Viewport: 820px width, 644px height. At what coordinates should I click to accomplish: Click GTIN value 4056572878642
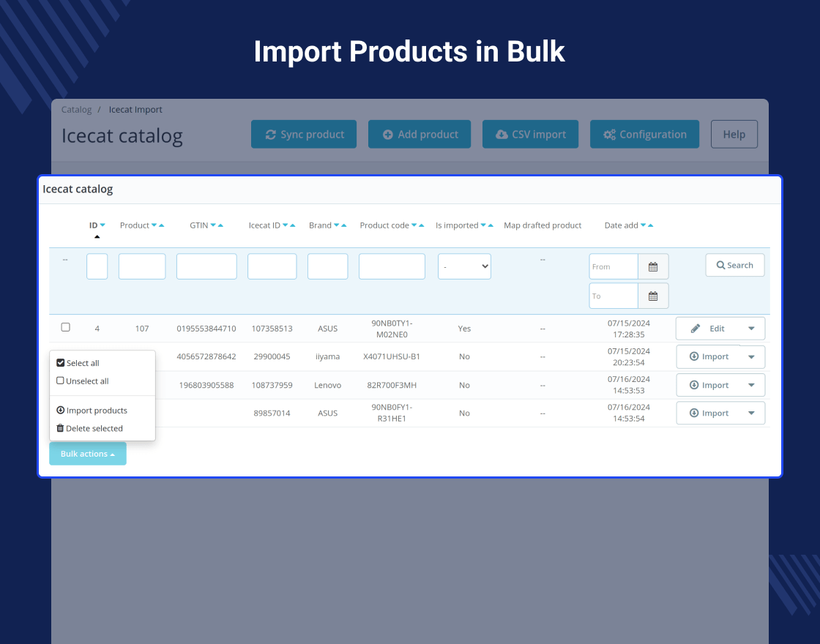pos(206,356)
